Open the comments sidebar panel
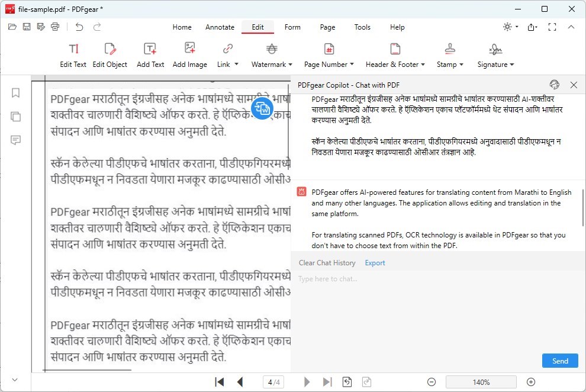The image size is (586, 392). [x=16, y=140]
